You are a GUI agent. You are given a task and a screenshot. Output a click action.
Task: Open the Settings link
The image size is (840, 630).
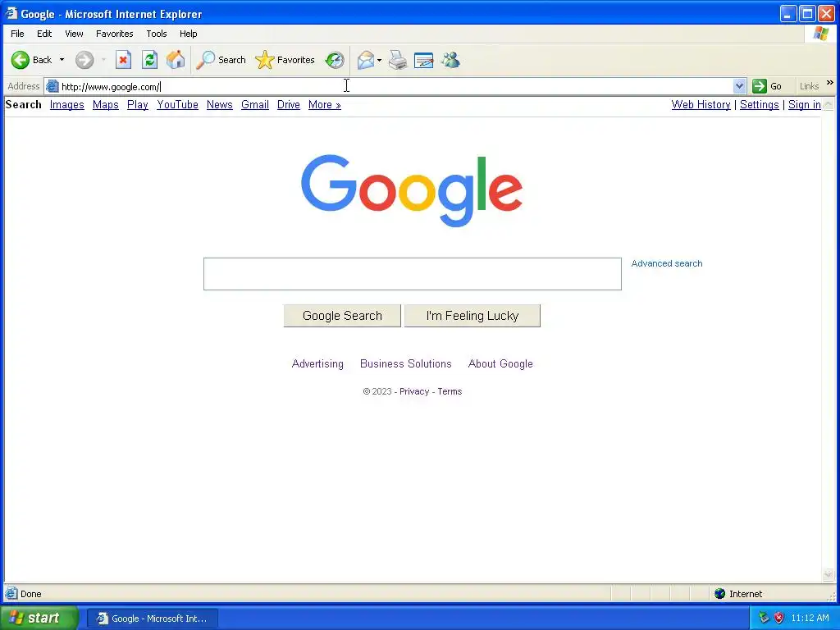[x=759, y=104]
